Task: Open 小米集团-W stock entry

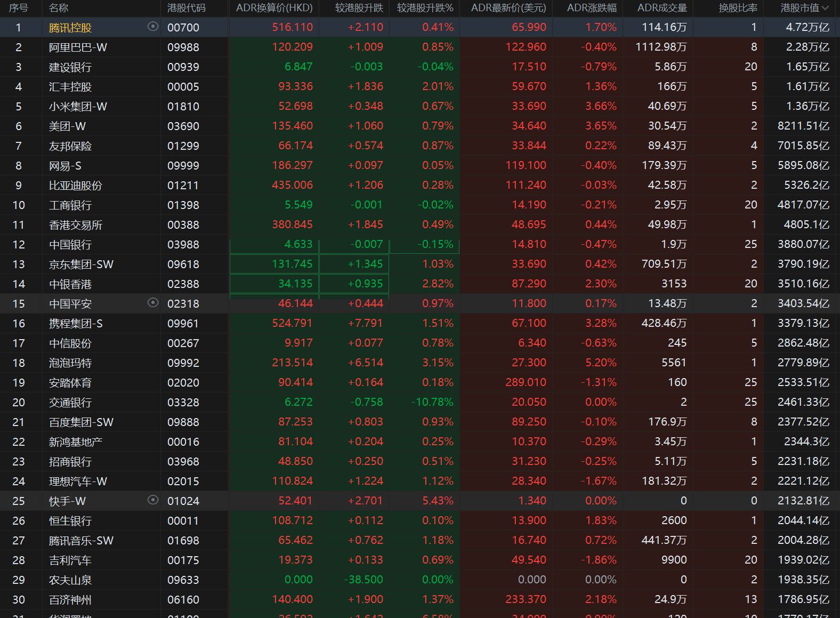Action: click(x=78, y=106)
